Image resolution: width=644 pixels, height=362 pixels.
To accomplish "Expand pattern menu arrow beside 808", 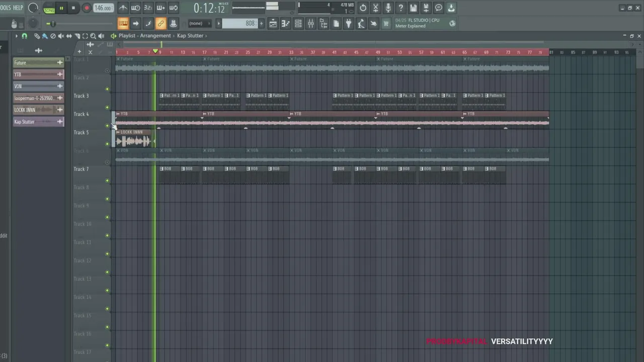I will pyautogui.click(x=218, y=24).
